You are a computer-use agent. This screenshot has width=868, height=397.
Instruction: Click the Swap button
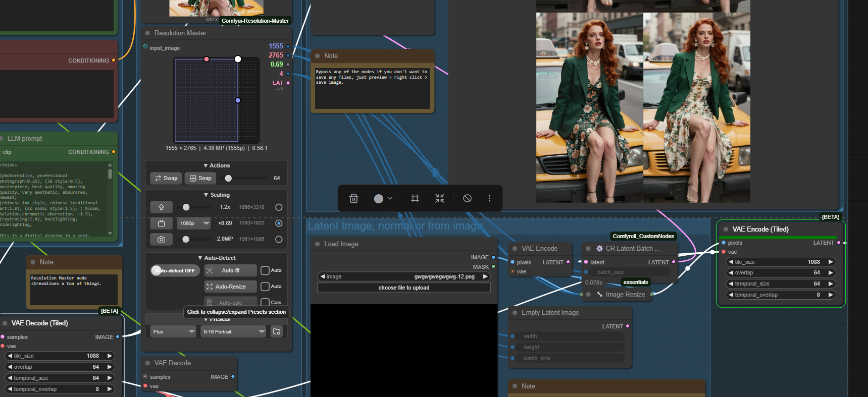(x=166, y=178)
